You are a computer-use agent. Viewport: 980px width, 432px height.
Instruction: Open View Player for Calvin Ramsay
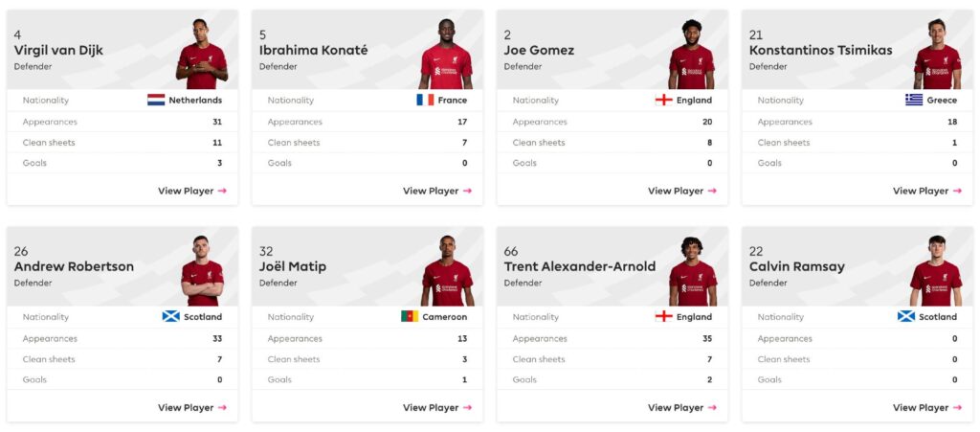(926, 407)
